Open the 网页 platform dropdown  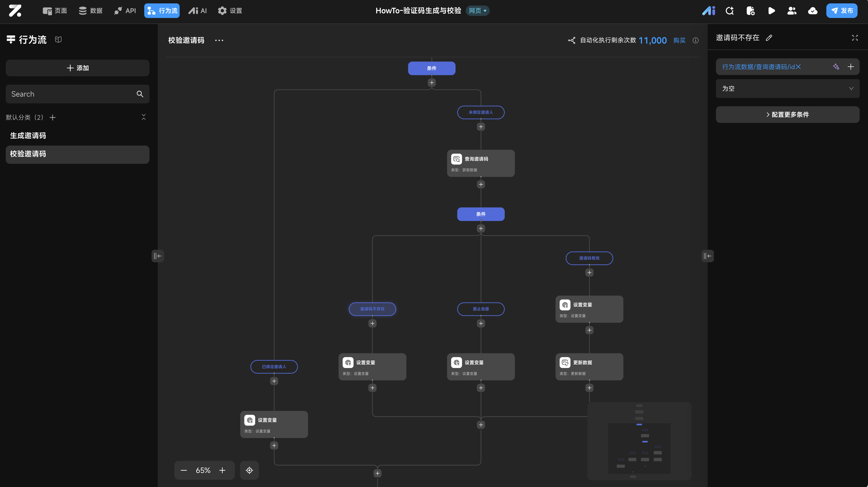[x=477, y=11]
